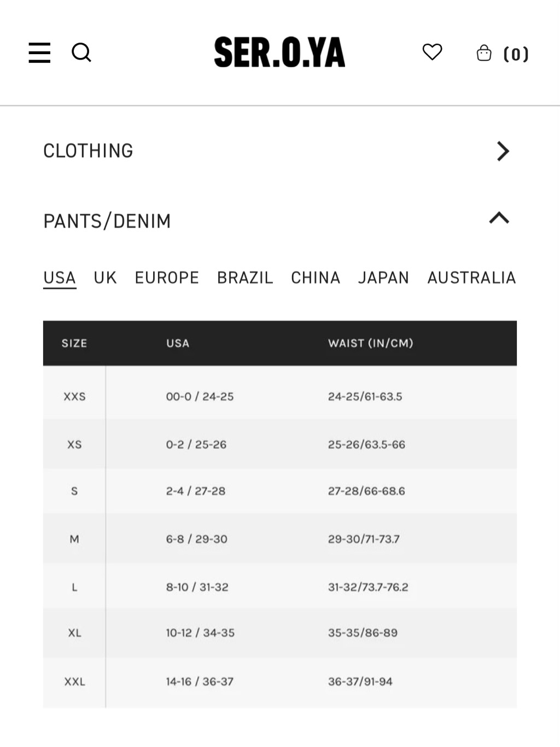Collapse the Pants/Denim section chevron
The width and height of the screenshot is (560, 747).
[x=499, y=218]
